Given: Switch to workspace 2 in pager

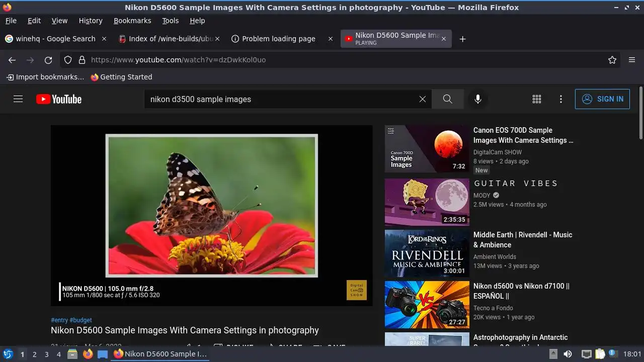Looking at the screenshot, I should tap(34, 354).
